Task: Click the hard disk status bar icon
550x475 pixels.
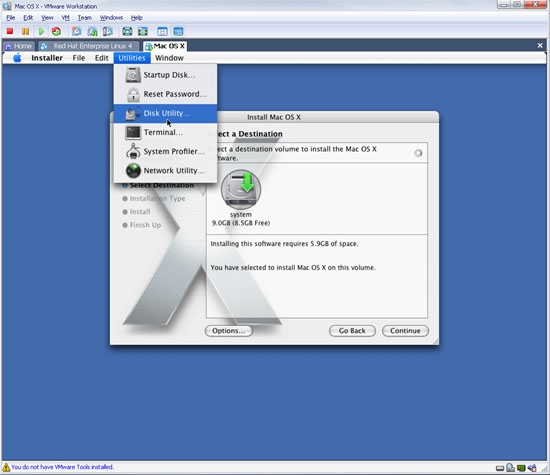Action: point(500,468)
